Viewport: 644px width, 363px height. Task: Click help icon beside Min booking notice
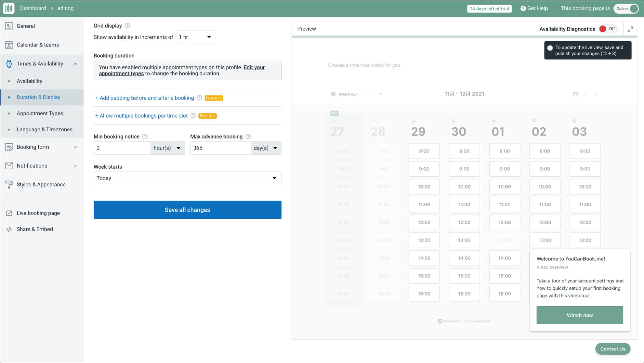(x=145, y=136)
